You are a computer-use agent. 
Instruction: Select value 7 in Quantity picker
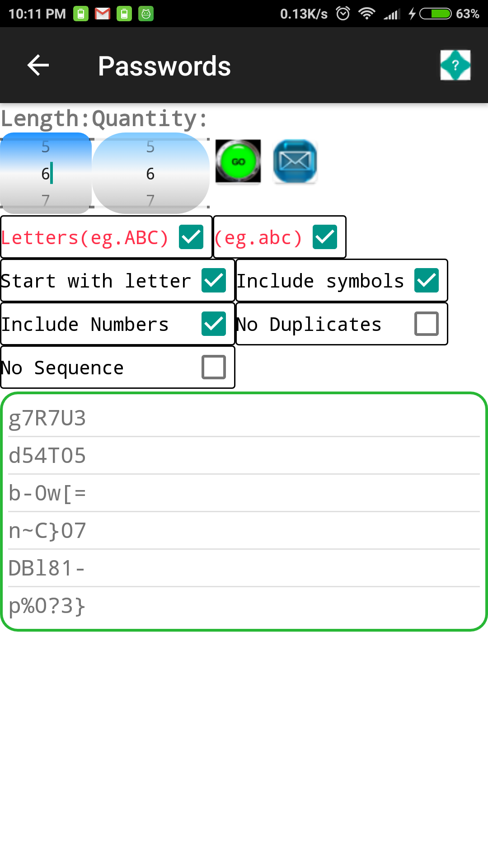[150, 199]
